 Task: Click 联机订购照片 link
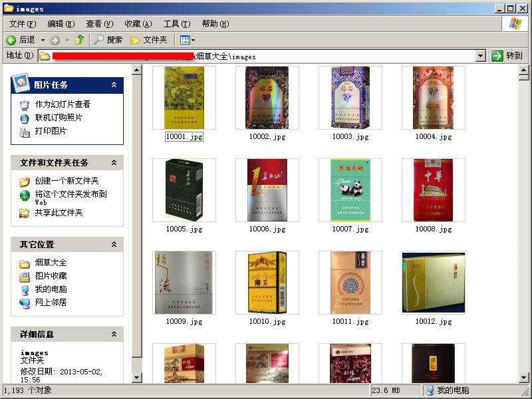(x=59, y=118)
